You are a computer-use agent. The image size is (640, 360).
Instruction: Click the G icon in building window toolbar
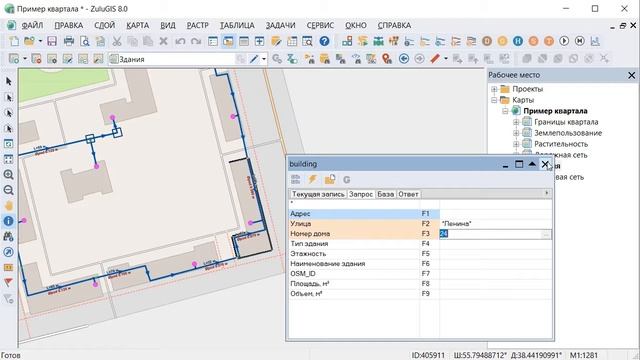[x=347, y=179]
